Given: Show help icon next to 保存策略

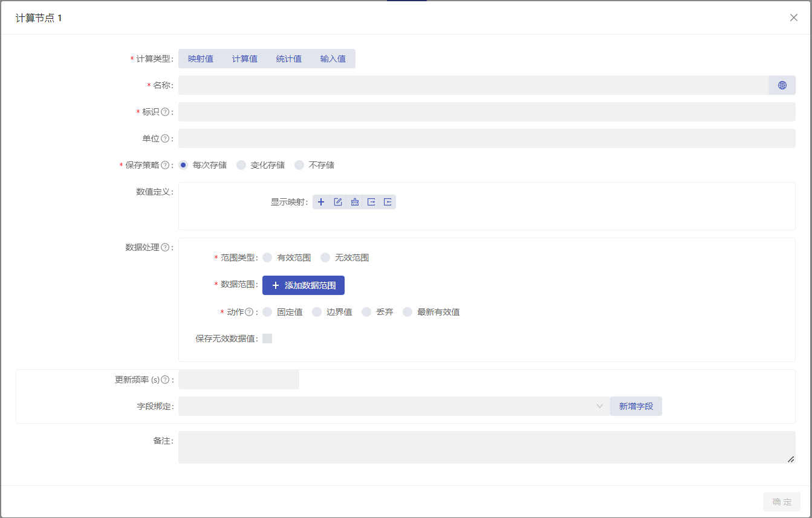Looking at the screenshot, I should click(x=165, y=165).
